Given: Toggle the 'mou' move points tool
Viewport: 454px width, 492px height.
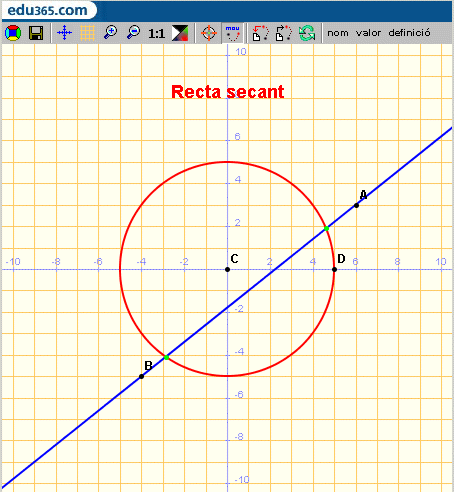Looking at the screenshot, I should coord(232,33).
